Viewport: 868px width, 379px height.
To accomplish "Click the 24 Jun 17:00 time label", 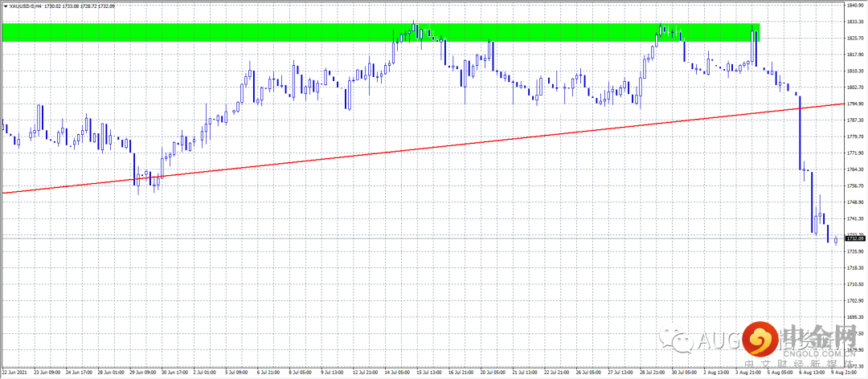I will pyautogui.click(x=77, y=373).
